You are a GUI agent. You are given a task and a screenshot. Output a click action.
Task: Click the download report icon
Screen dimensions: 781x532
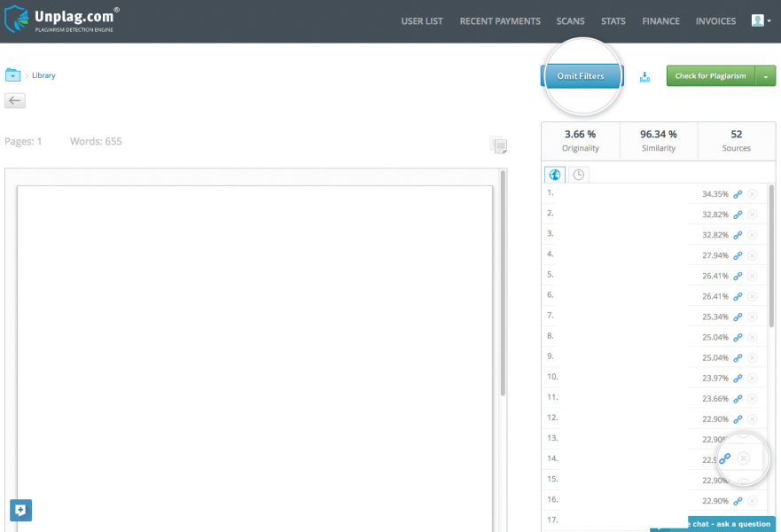(644, 76)
